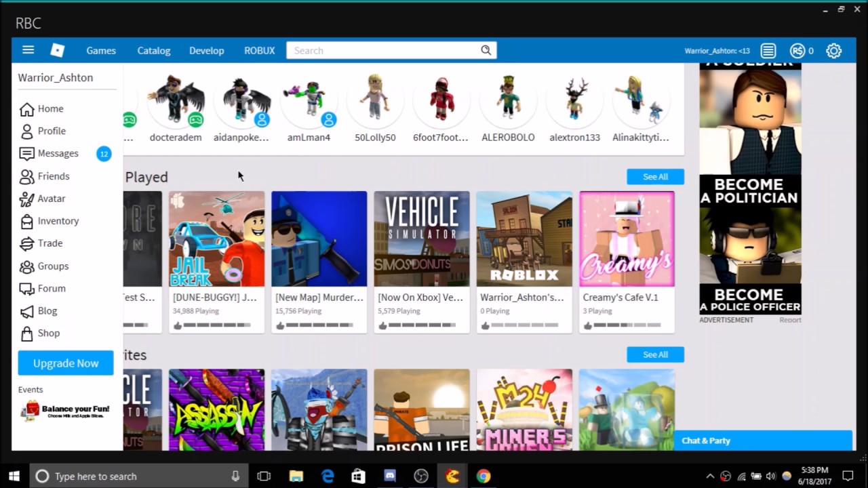The height and width of the screenshot is (488, 868).
Task: Open friend alextron133's avatar
Action: pos(574,99)
